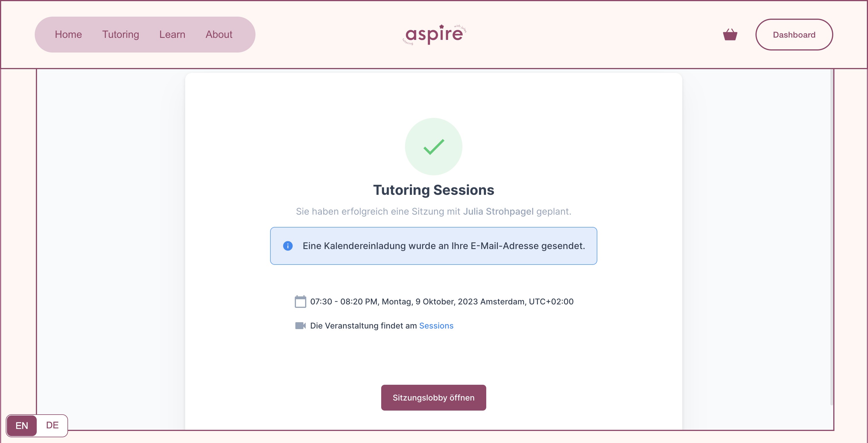This screenshot has height=443, width=868.
Task: Click the Tutoring Sessions heading
Action: click(434, 190)
